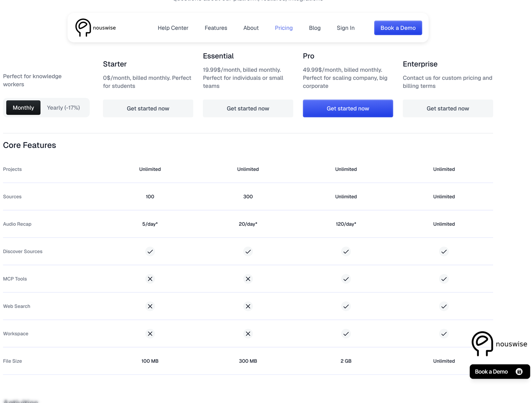Click the 2 GB File Size value
The width and height of the screenshot is (532, 403).
(346, 361)
